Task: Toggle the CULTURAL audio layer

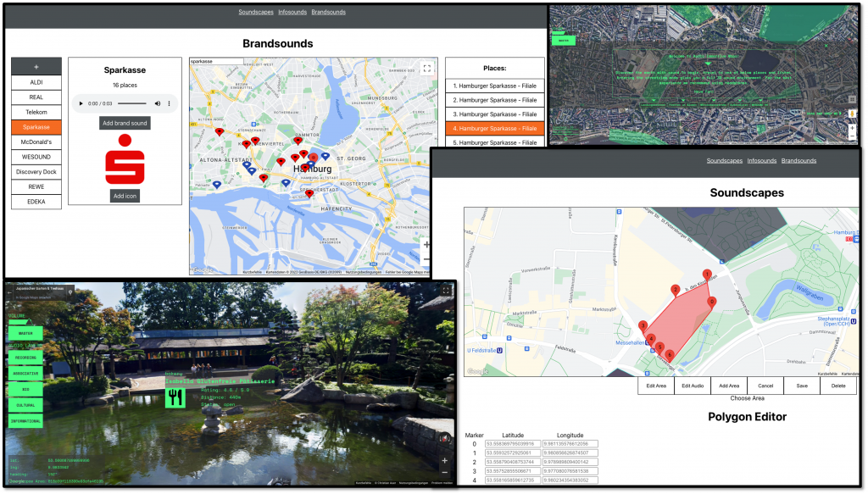Action: click(25, 406)
